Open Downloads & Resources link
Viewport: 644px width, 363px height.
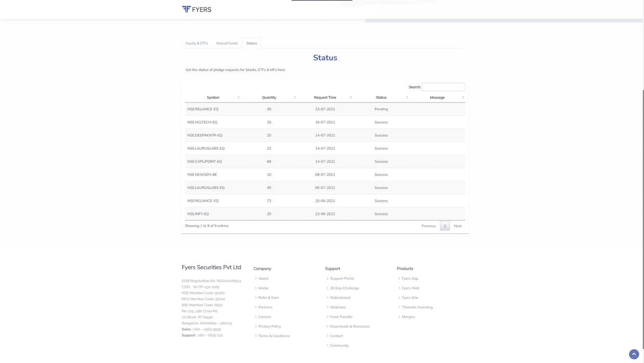pyautogui.click(x=350, y=326)
